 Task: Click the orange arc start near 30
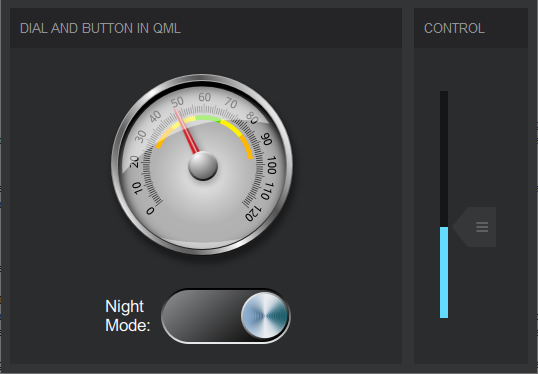[x=161, y=141]
